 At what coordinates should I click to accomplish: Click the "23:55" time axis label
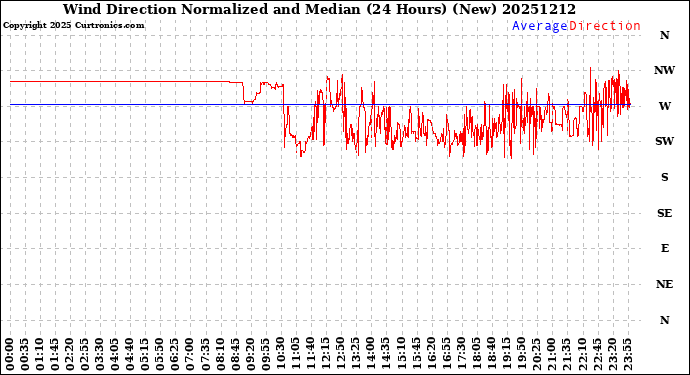(x=627, y=354)
